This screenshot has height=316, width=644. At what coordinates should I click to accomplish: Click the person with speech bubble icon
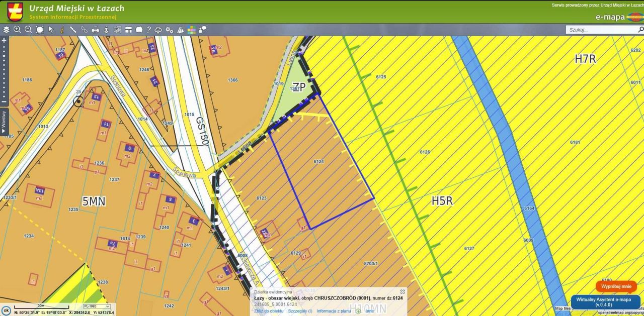click(202, 30)
